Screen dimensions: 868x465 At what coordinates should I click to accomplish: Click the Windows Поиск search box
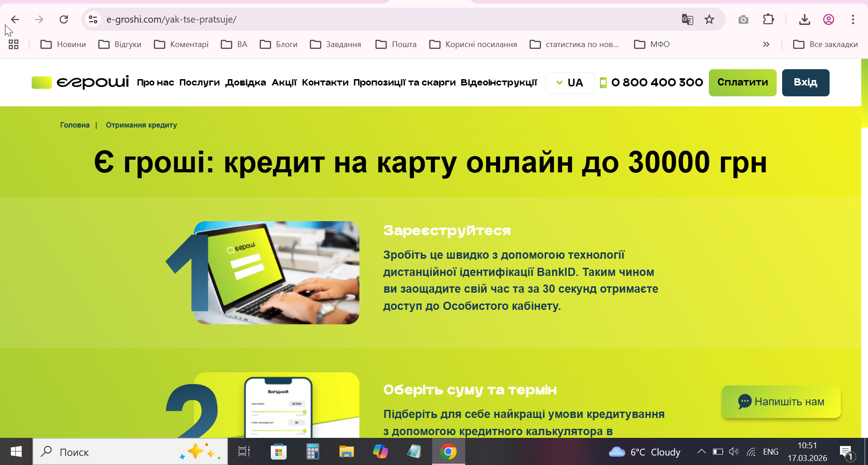[x=130, y=451]
